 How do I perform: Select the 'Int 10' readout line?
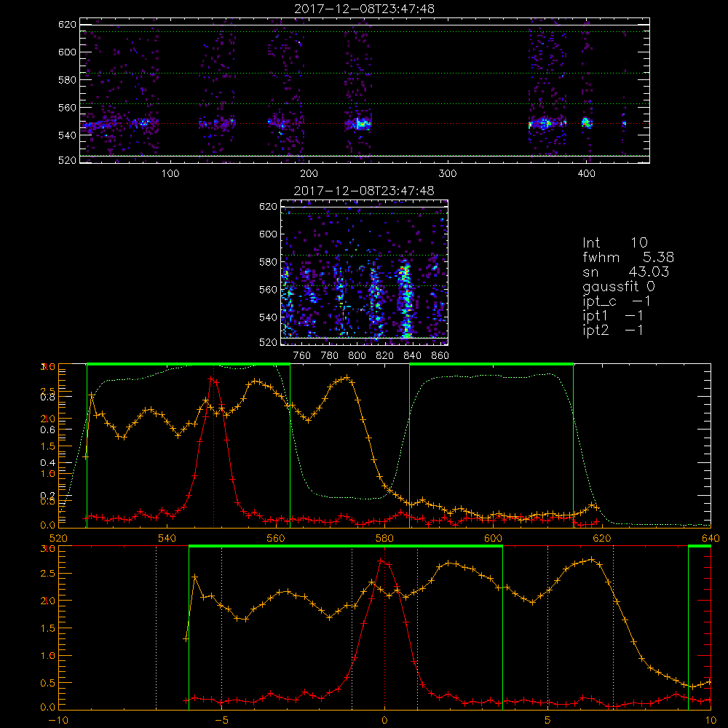614,242
